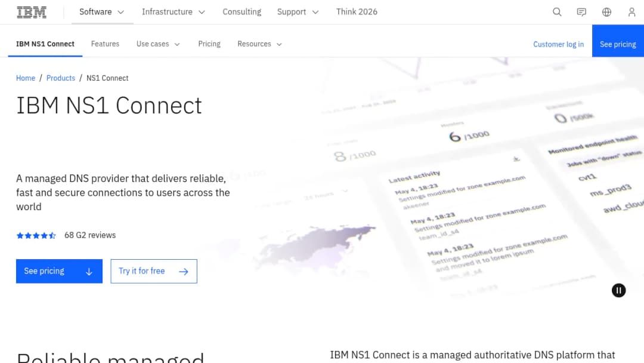Viewport: 644px width, 363px height.
Task: Open the globe region selector icon
Action: [606, 12]
